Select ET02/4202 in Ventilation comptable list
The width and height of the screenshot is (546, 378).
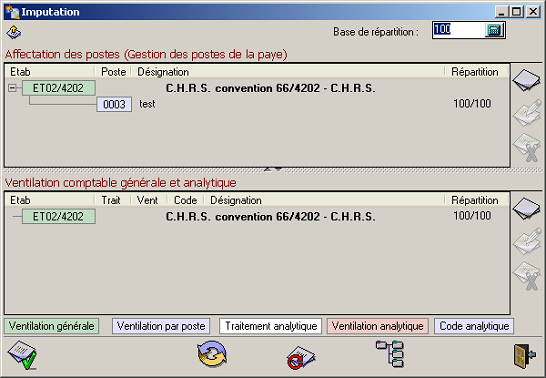point(58,216)
